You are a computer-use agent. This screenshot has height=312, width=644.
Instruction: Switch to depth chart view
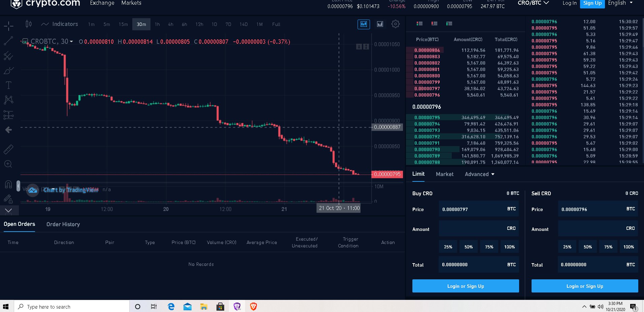coord(380,24)
